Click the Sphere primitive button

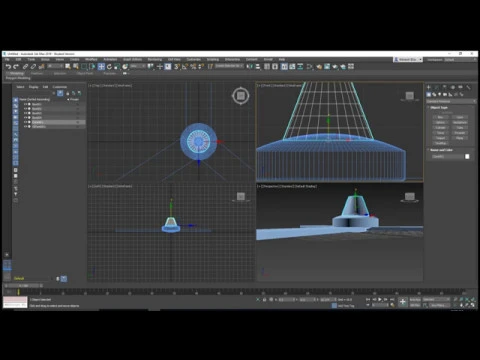tap(440, 122)
